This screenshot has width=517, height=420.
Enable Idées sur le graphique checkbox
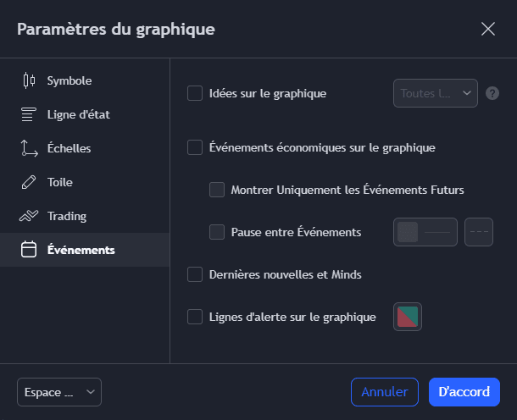tap(195, 93)
